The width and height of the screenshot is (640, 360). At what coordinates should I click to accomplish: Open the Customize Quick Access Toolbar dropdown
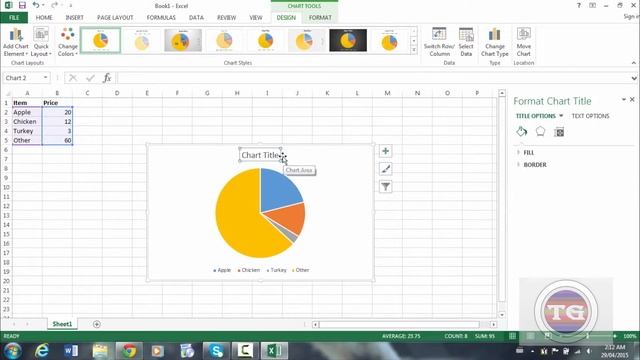point(70,6)
